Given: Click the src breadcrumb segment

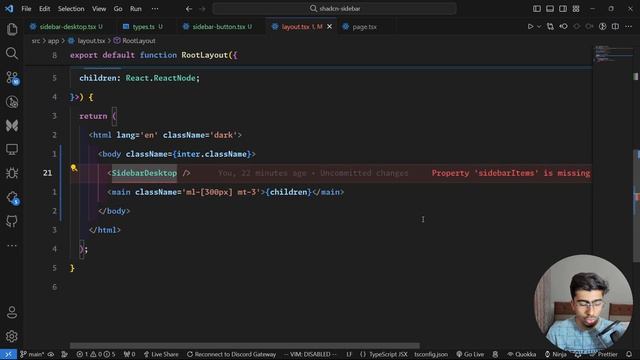Looking at the screenshot, I should 36,41.
